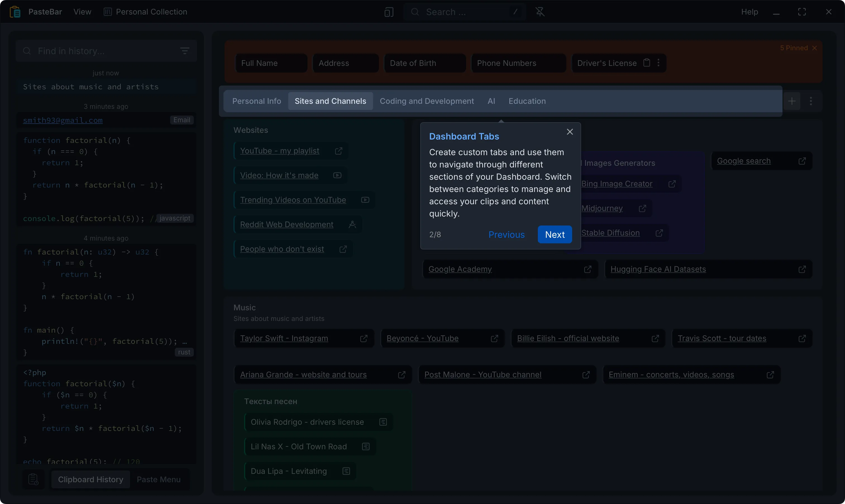The image size is (845, 504).
Task: Click the Lil Nas X - Old Town Road clip
Action: pos(310,447)
